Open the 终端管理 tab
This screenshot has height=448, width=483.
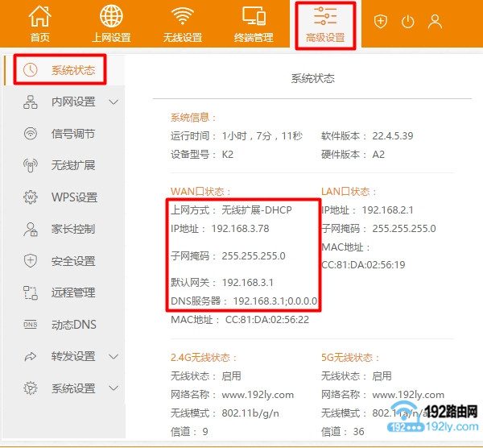click(x=254, y=24)
